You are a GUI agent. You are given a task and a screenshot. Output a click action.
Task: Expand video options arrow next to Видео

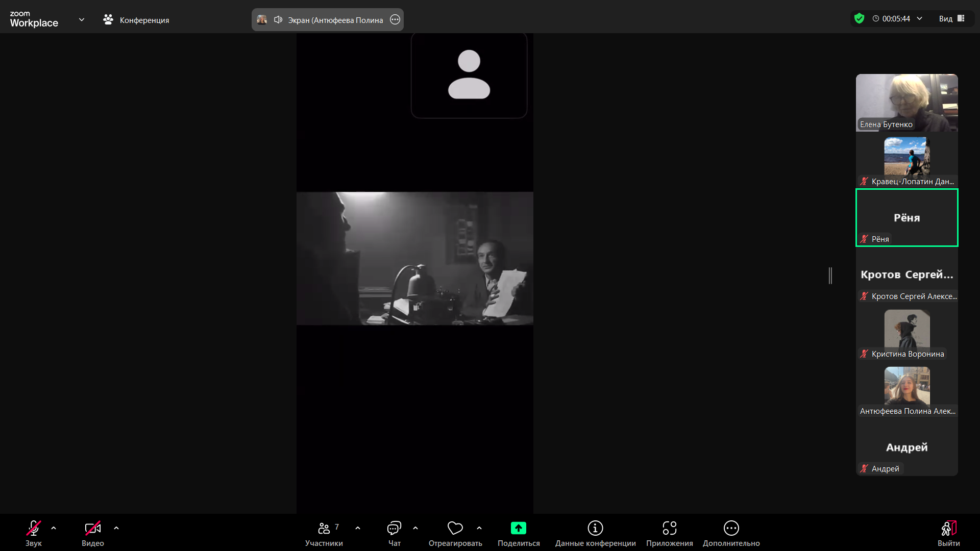coord(116,528)
